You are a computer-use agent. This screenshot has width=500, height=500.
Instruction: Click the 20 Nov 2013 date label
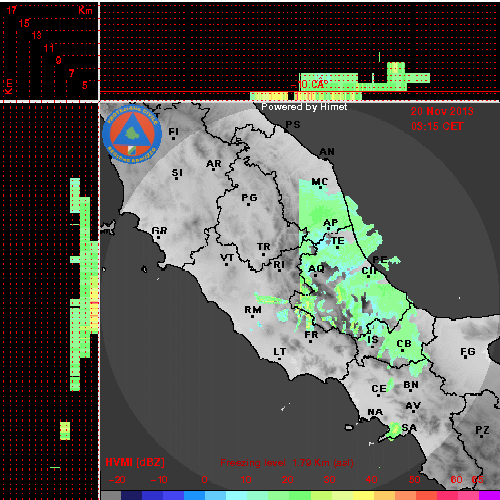pyautogui.click(x=442, y=111)
